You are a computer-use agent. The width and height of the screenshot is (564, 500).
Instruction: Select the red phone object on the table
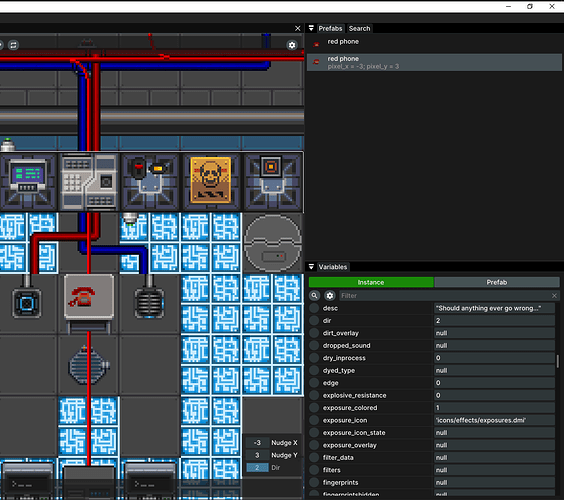click(x=82, y=296)
